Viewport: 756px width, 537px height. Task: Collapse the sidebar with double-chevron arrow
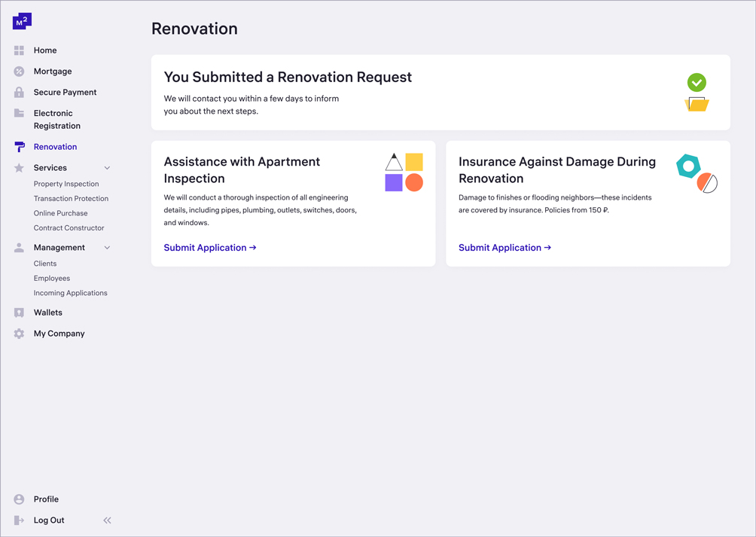(107, 520)
